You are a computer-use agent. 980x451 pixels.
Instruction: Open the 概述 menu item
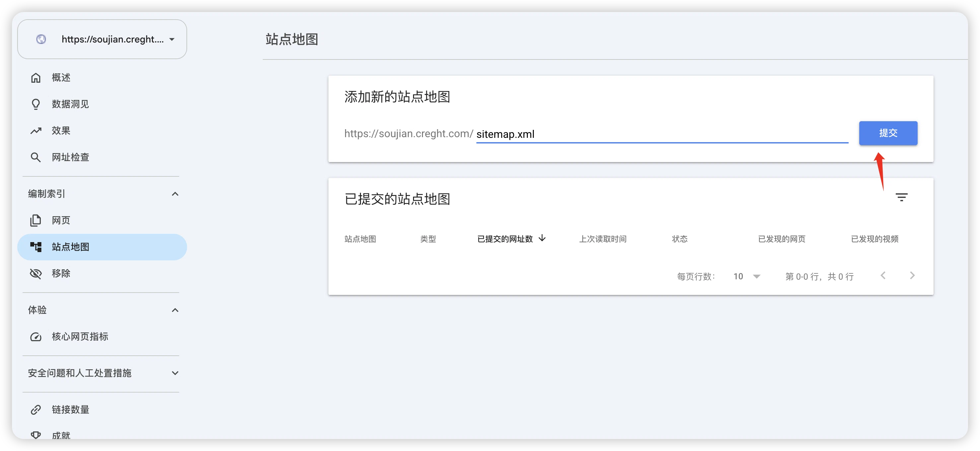click(102, 78)
